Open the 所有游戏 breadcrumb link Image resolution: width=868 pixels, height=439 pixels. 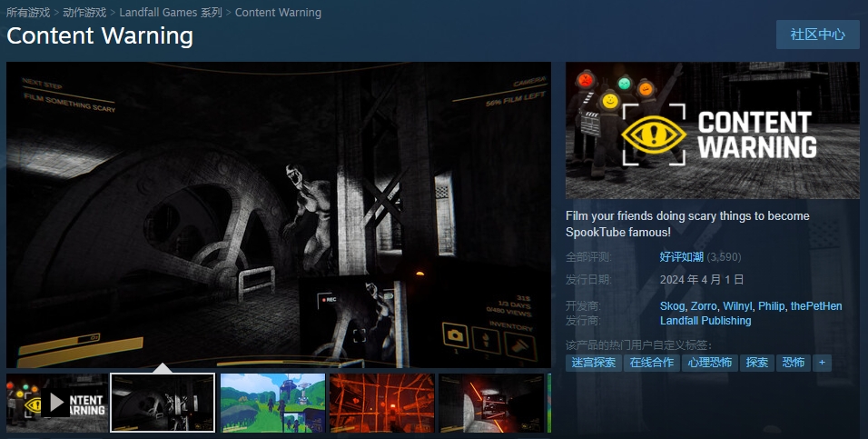coord(28,12)
